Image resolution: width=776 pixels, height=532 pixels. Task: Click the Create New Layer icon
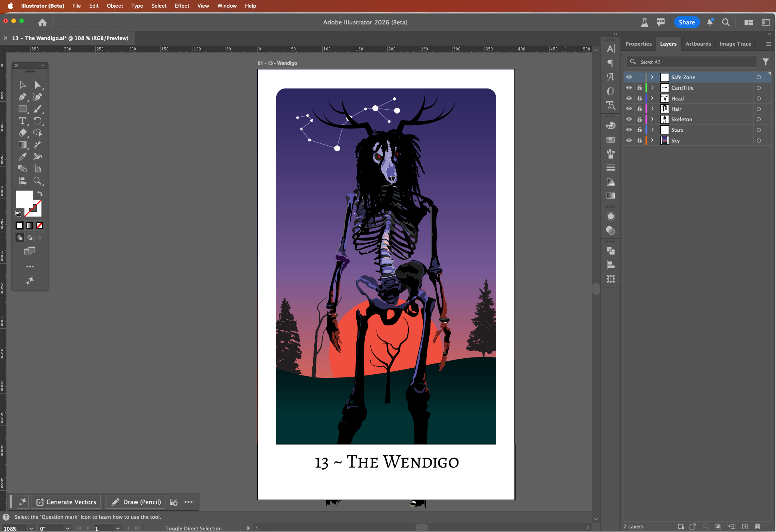[745, 526]
